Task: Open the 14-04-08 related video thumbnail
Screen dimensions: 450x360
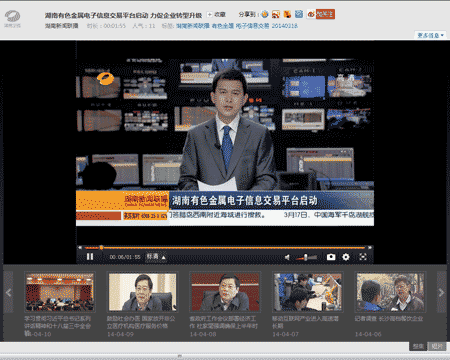Action: [225, 292]
